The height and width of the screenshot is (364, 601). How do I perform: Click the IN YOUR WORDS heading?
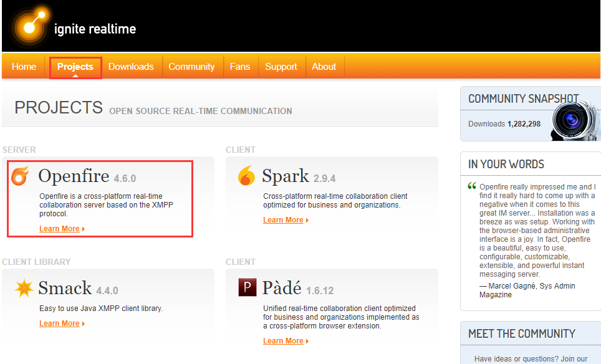coord(506,164)
